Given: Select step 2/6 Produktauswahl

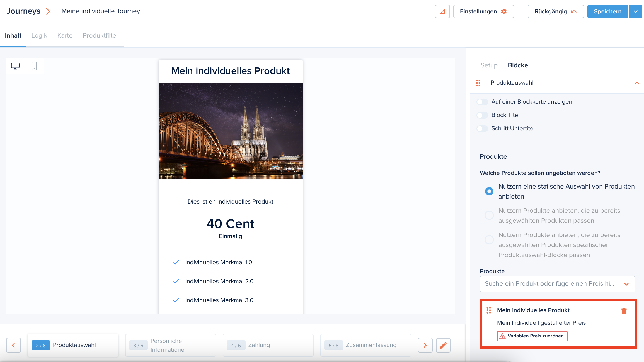Looking at the screenshot, I should click(73, 345).
